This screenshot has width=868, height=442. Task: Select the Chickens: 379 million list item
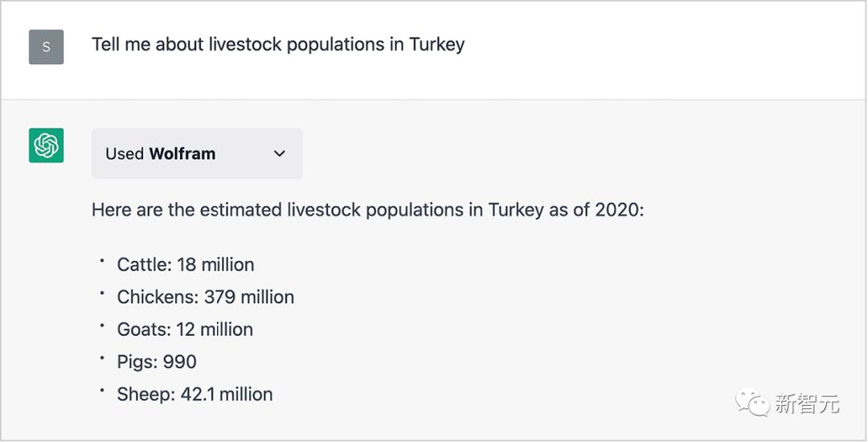point(206,297)
